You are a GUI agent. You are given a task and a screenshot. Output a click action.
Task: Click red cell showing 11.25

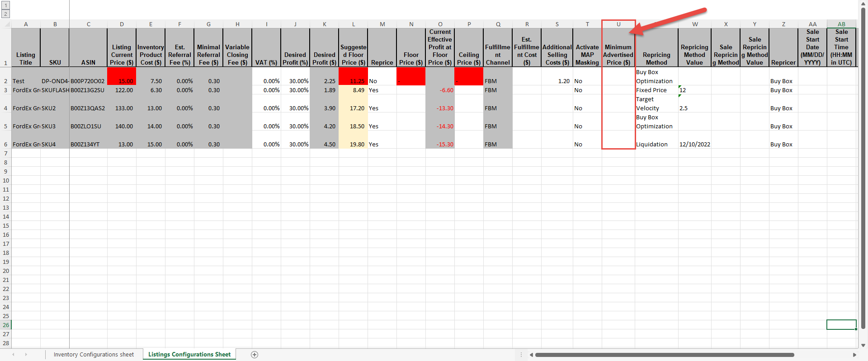tap(353, 76)
